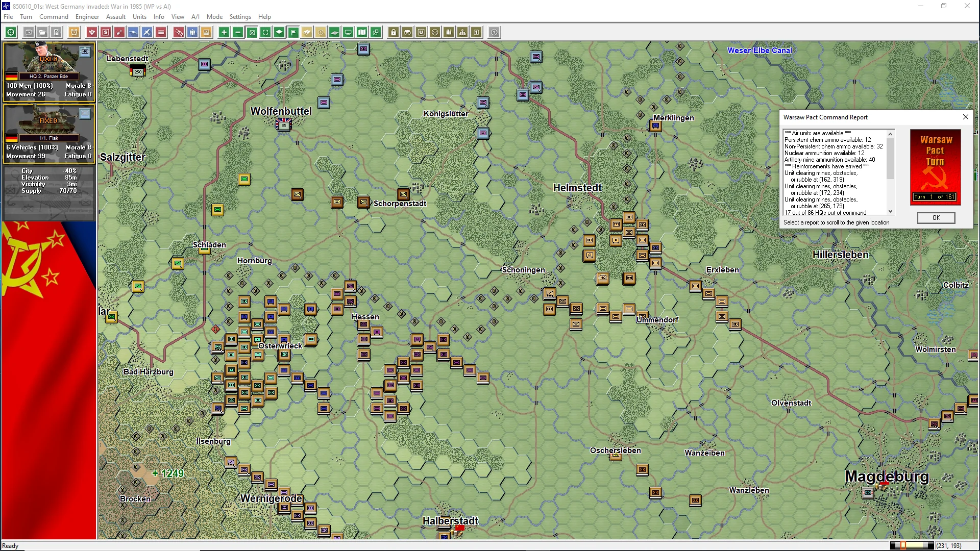The height and width of the screenshot is (551, 980).
Task: Click the question mark help icon
Action: point(494,32)
